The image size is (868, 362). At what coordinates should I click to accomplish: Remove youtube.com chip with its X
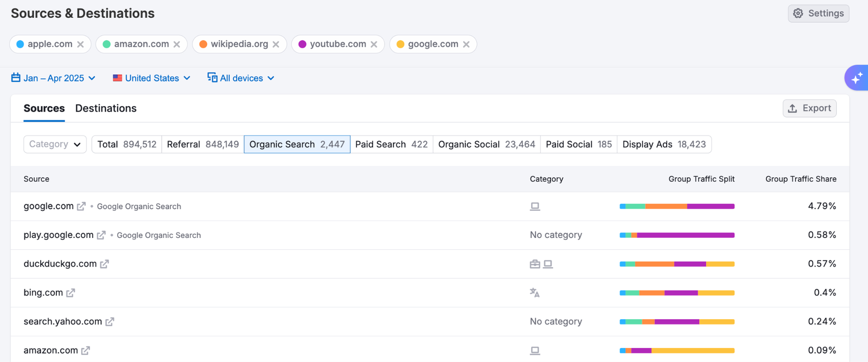point(374,44)
